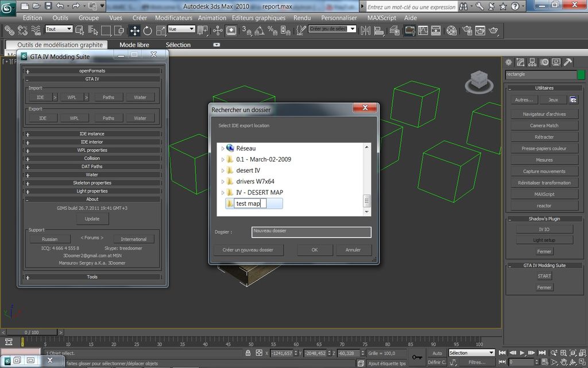
Task: Click the Annuler button
Action: pos(353,250)
